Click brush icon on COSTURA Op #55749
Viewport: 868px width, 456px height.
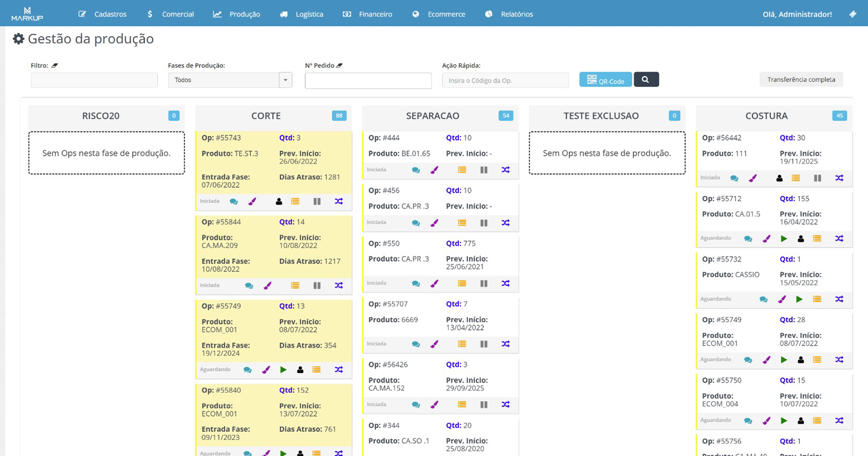767,360
